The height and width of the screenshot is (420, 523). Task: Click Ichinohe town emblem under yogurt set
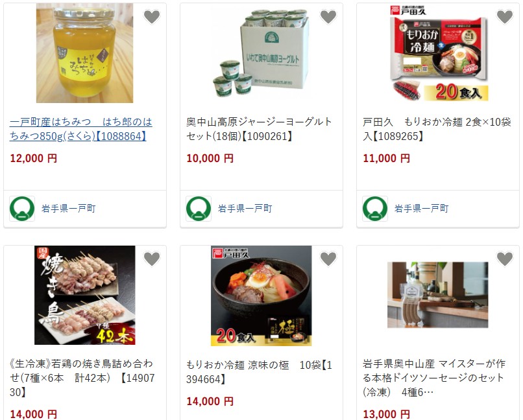point(199,209)
